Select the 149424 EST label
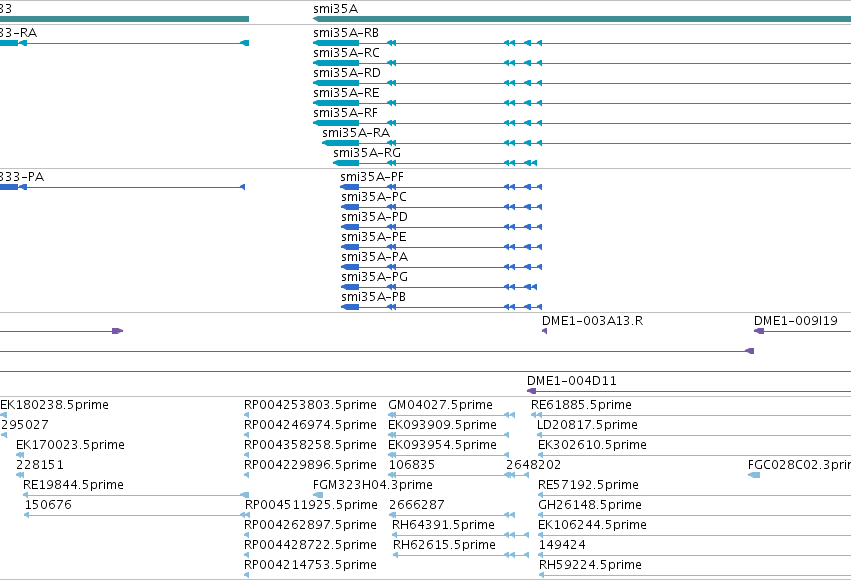 562,545
